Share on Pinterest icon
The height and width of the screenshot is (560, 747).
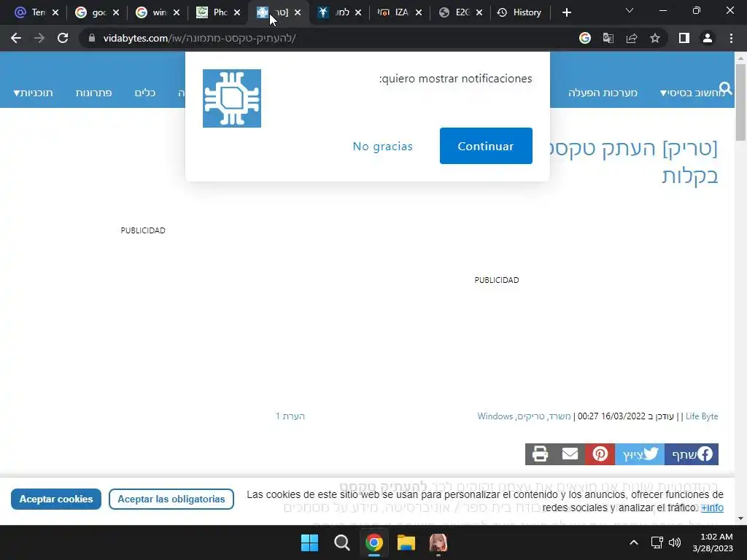pyautogui.click(x=600, y=454)
